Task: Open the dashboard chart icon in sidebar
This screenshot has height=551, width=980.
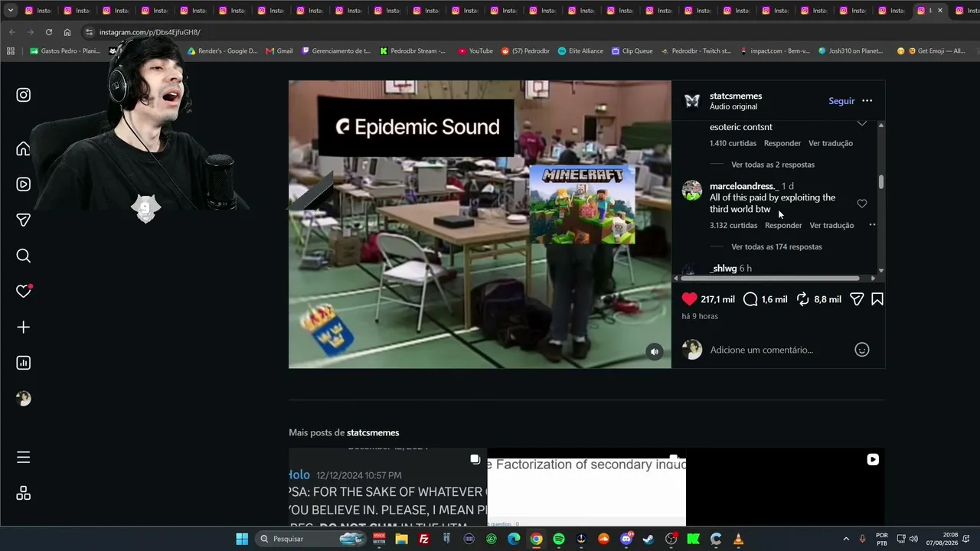Action: tap(24, 363)
